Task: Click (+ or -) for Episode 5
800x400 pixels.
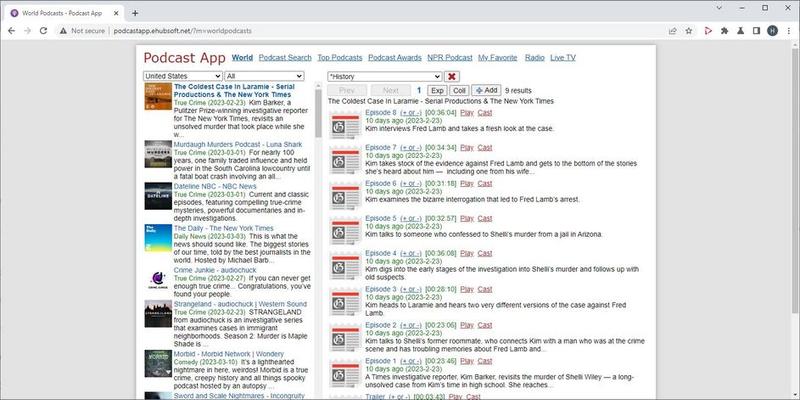Action: (x=411, y=218)
